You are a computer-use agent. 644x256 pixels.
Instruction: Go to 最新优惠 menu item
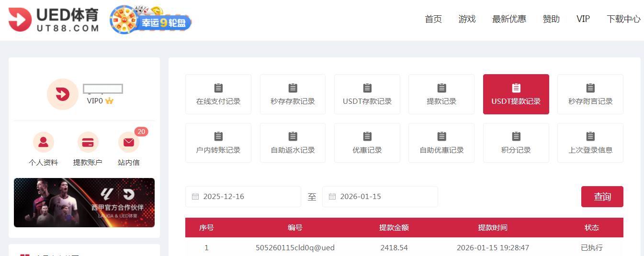509,19
